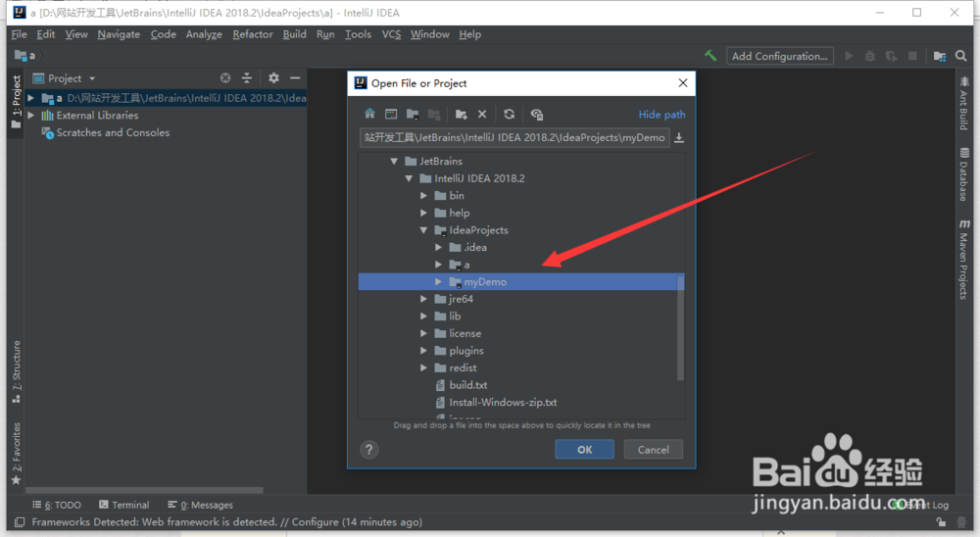Screen dimensions: 980x537
Task: Click Frameworks Detected status bar message
Action: (227, 522)
